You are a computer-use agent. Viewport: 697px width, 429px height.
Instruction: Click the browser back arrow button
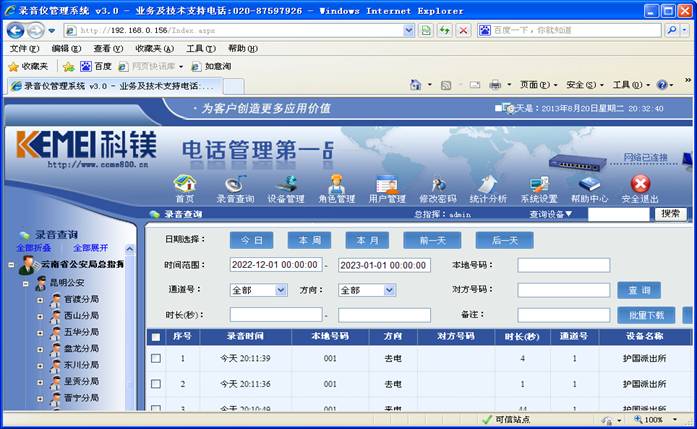tap(15, 30)
